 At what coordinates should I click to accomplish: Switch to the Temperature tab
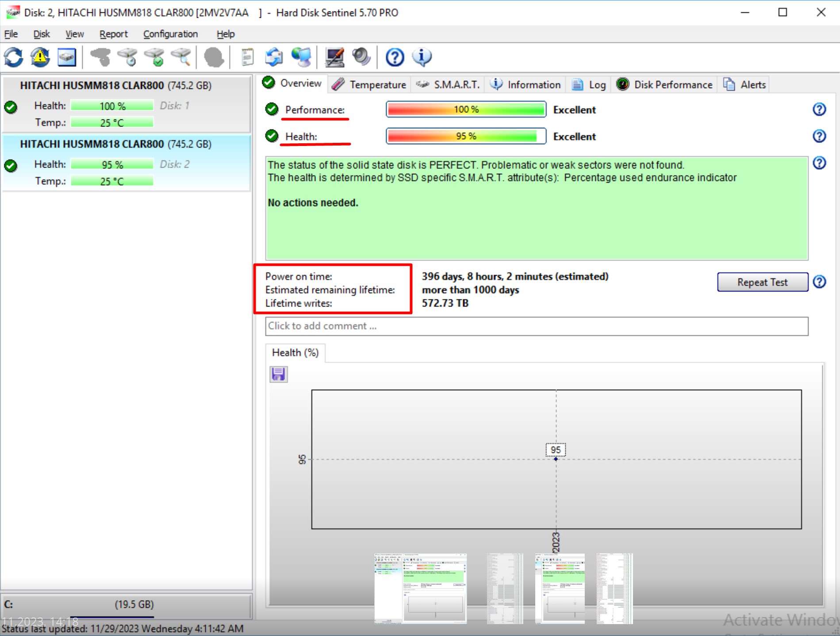click(x=369, y=84)
